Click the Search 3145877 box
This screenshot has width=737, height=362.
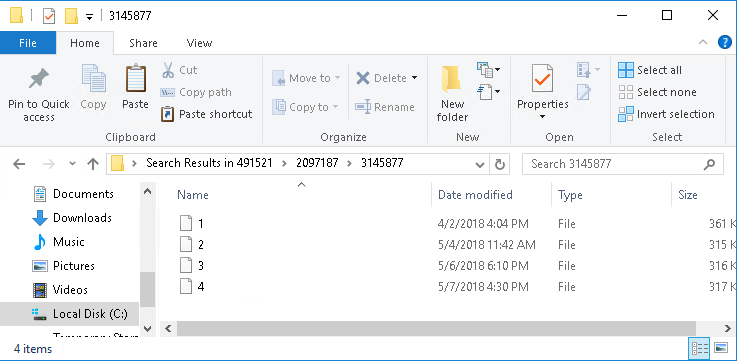[623, 164]
